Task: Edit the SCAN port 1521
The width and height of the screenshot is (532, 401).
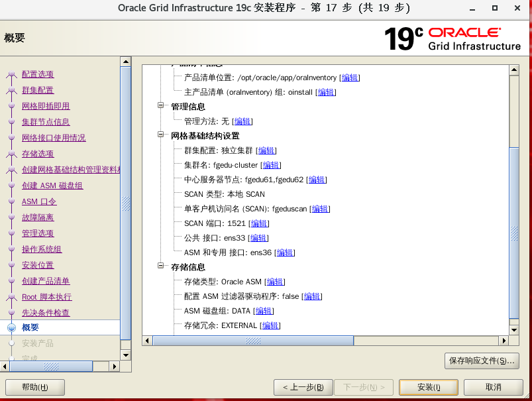Action: point(259,224)
